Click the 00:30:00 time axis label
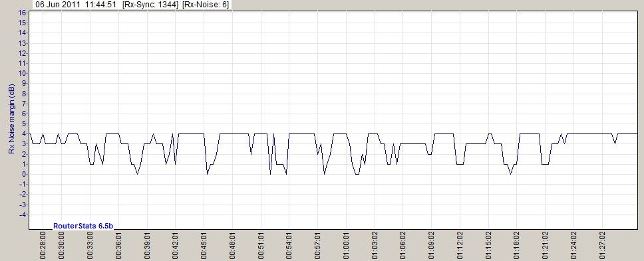Viewport: 644px width, 261px height. [62, 245]
